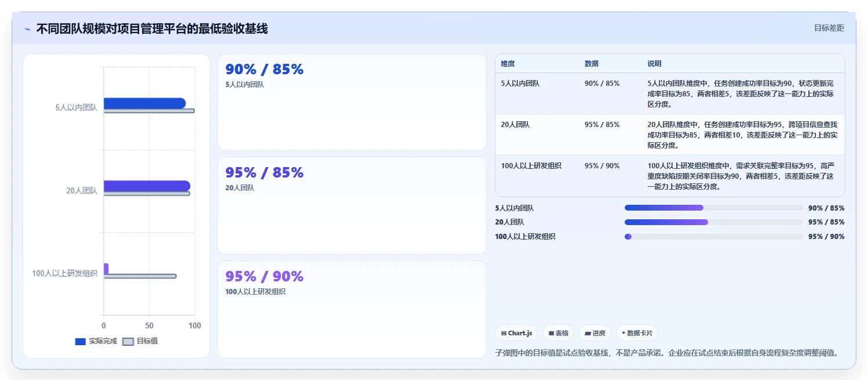Click the 5人以内团队 progress row label
Screen dimensions: 868x380
[515, 208]
